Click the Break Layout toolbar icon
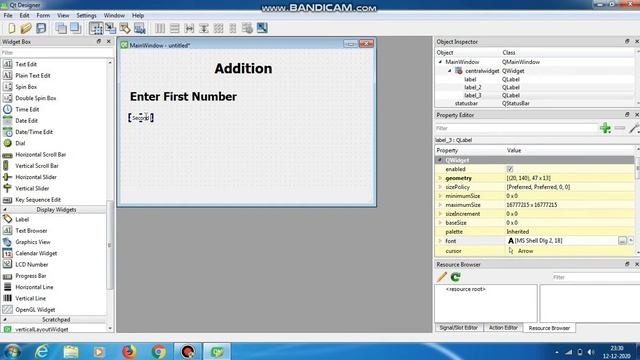The height and width of the screenshot is (360, 640). point(247,28)
